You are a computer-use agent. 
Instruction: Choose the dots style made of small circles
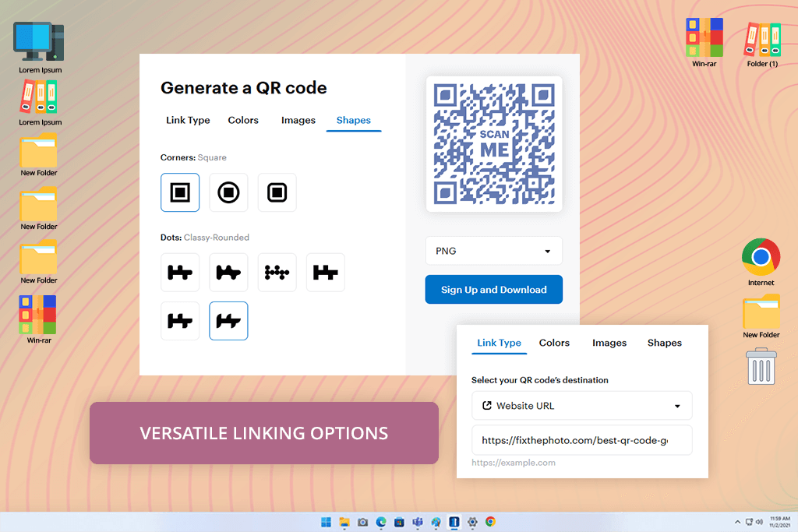point(277,273)
